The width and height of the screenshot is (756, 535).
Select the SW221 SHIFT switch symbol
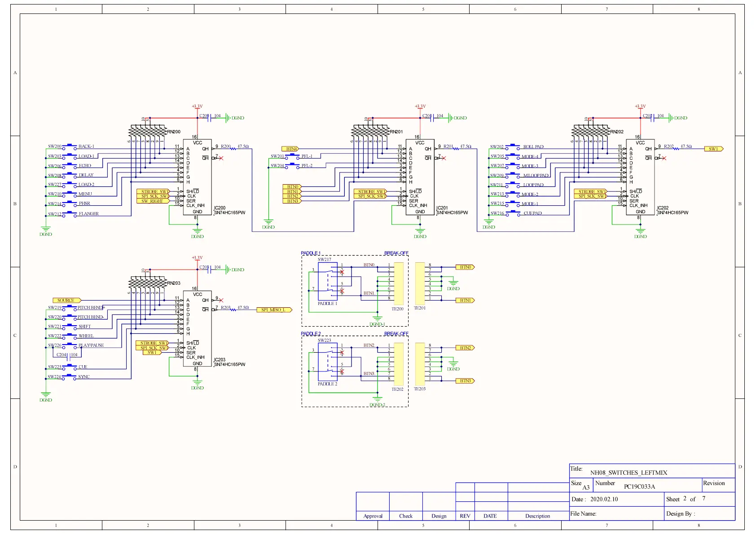(x=70, y=327)
